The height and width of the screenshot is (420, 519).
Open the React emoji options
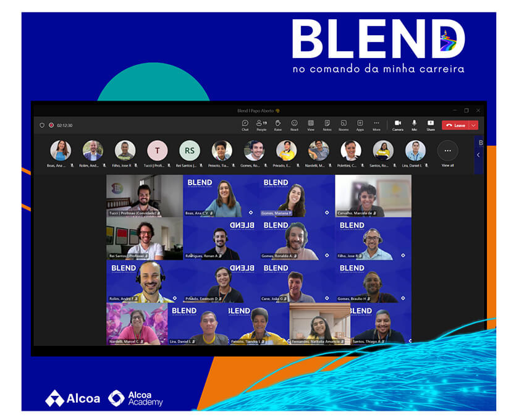[294, 125]
